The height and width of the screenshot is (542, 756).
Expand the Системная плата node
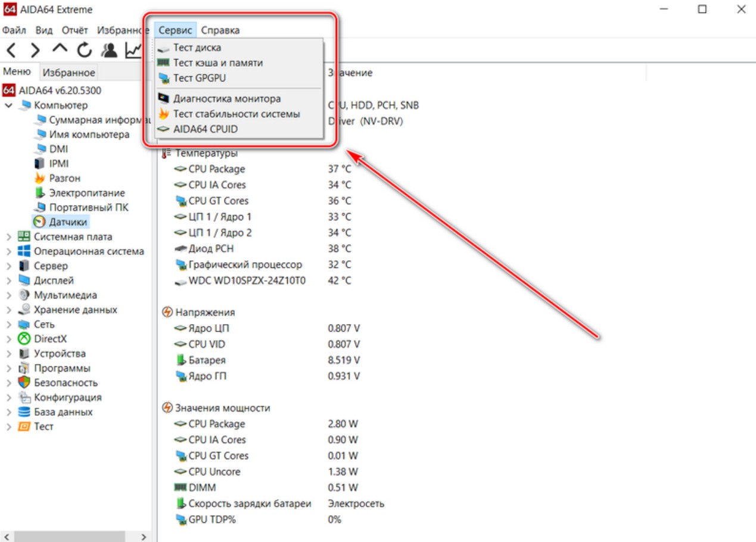pyautogui.click(x=8, y=237)
